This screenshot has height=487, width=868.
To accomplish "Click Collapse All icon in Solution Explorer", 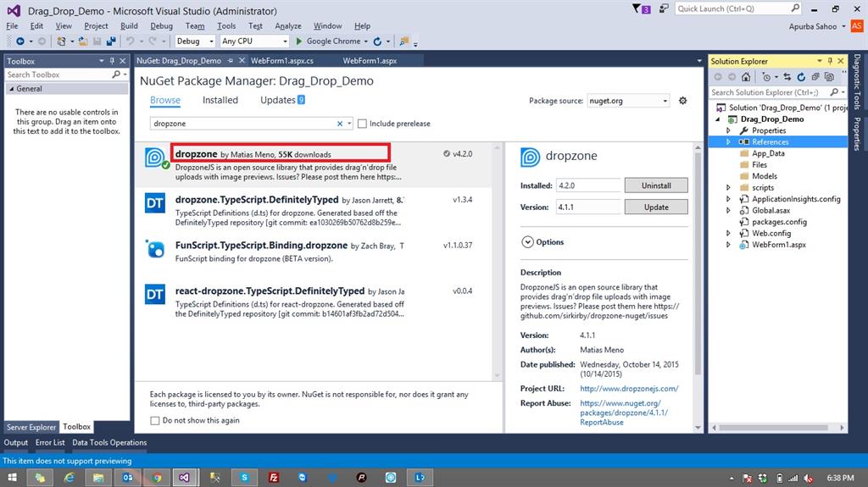I will (x=815, y=77).
